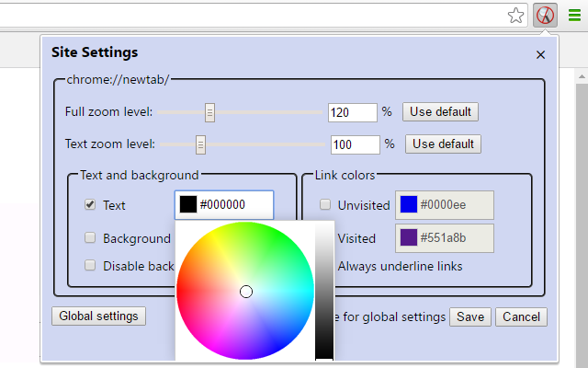Screen dimensions: 588x368
Task: Toggle the Text color checkbox
Action: [x=90, y=204]
